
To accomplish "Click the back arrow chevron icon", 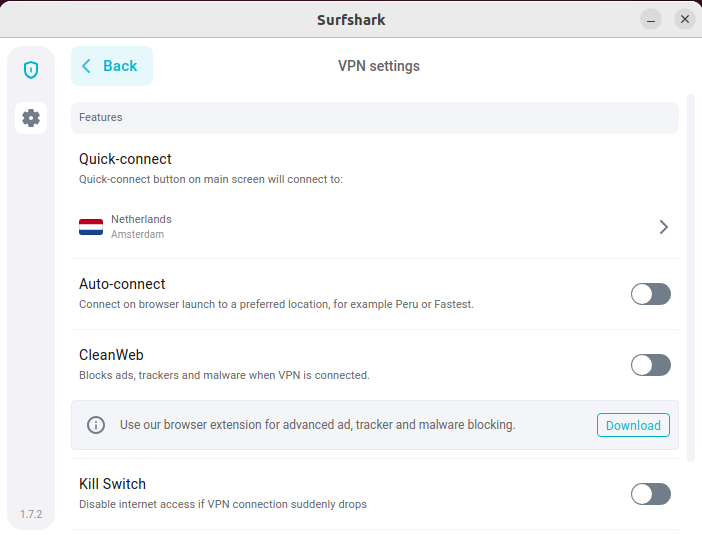I will (86, 66).
